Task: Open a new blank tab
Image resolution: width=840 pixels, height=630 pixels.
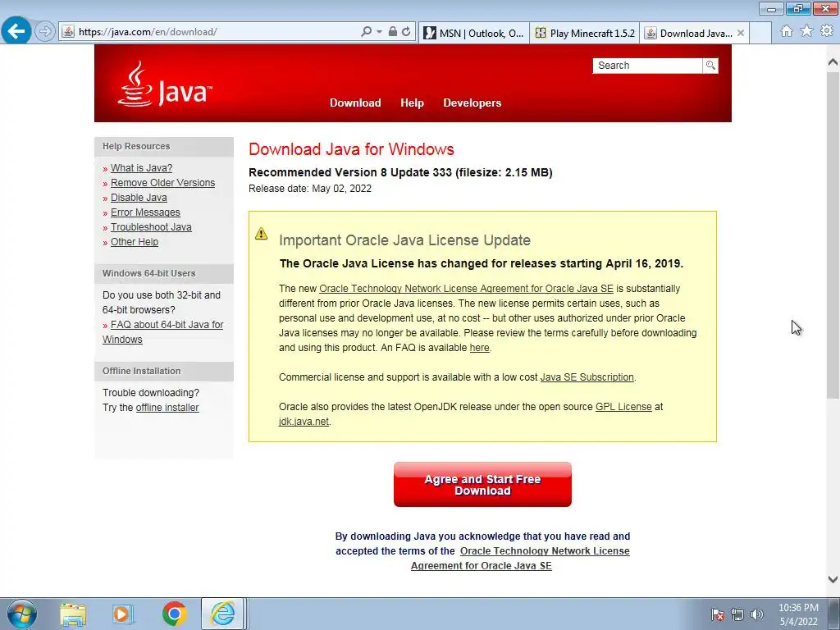Action: (x=760, y=33)
